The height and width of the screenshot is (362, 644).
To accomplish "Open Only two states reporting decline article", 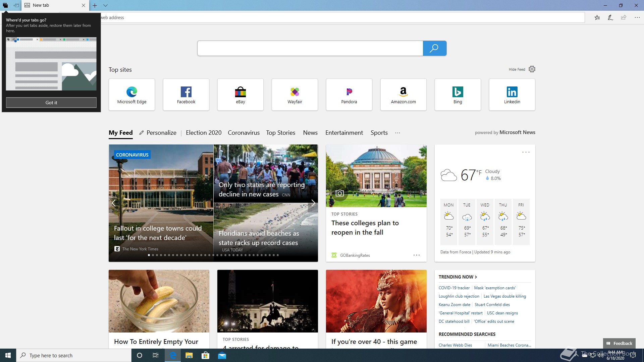I will (262, 189).
